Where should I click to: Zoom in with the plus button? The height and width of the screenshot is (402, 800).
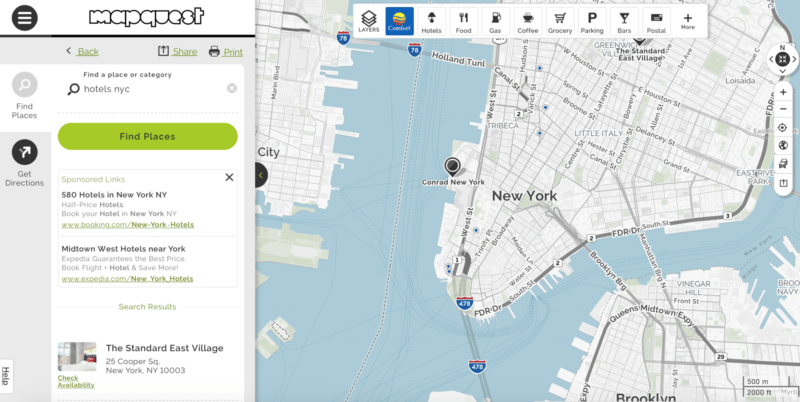coord(783,92)
